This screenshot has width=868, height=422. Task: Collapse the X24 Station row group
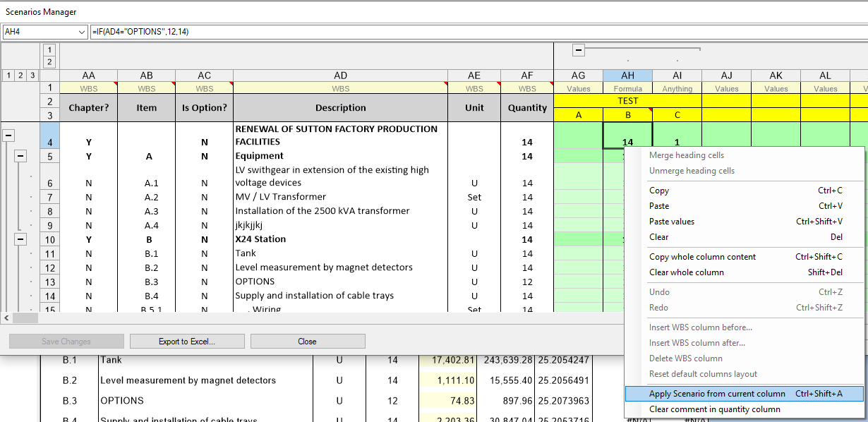point(20,239)
